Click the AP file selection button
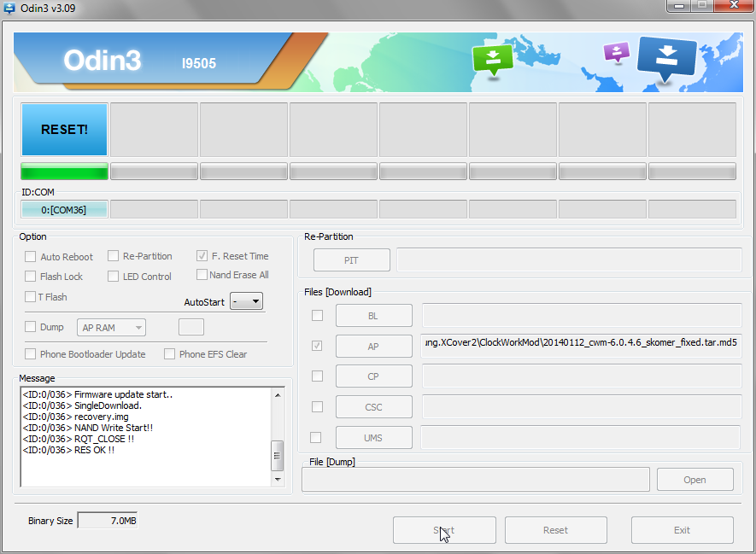Screen dimensions: 756x554 click(373, 346)
